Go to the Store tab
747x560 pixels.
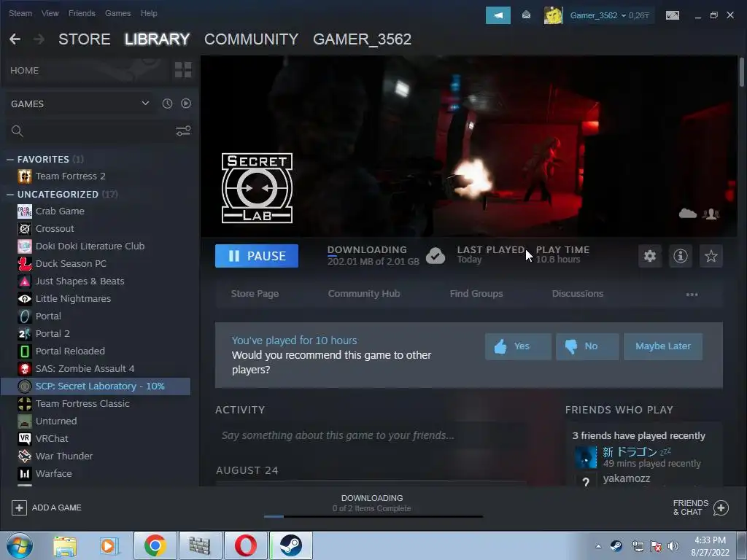(85, 39)
